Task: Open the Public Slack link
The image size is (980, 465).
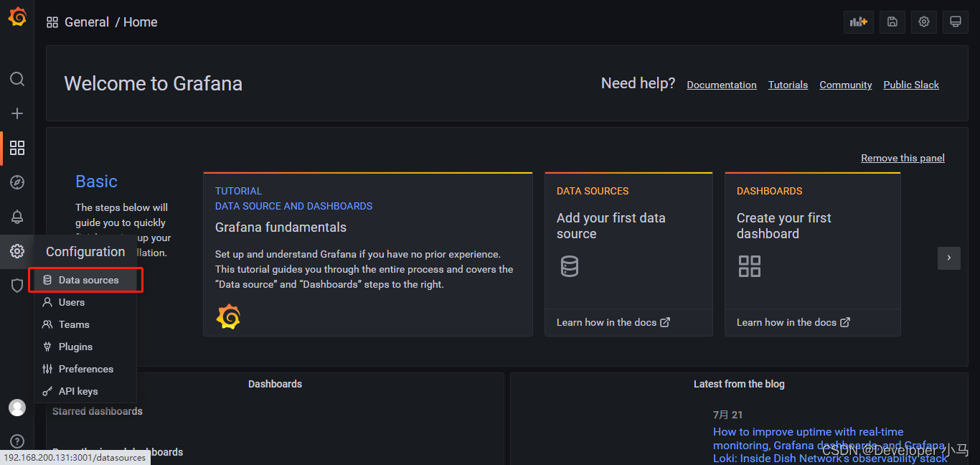Action: pyautogui.click(x=910, y=85)
